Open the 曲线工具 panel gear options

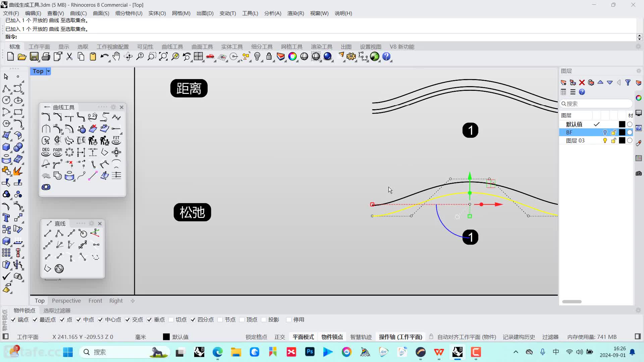[x=113, y=107]
